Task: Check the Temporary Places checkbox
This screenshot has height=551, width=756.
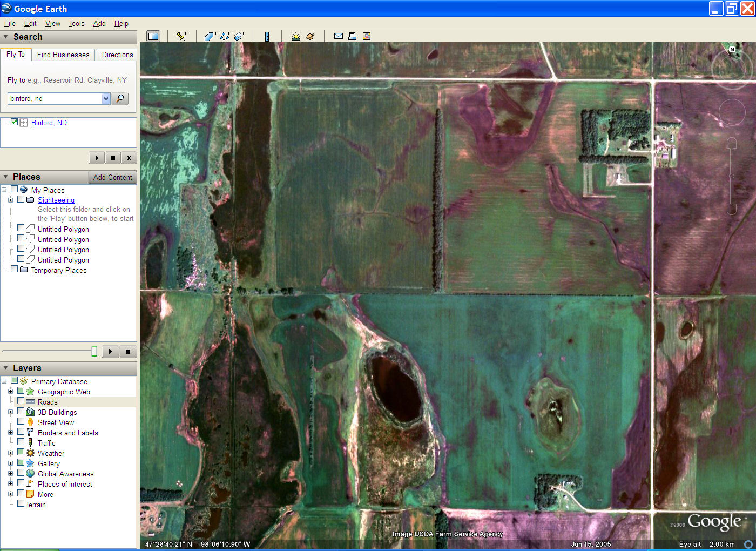Action: coord(15,269)
